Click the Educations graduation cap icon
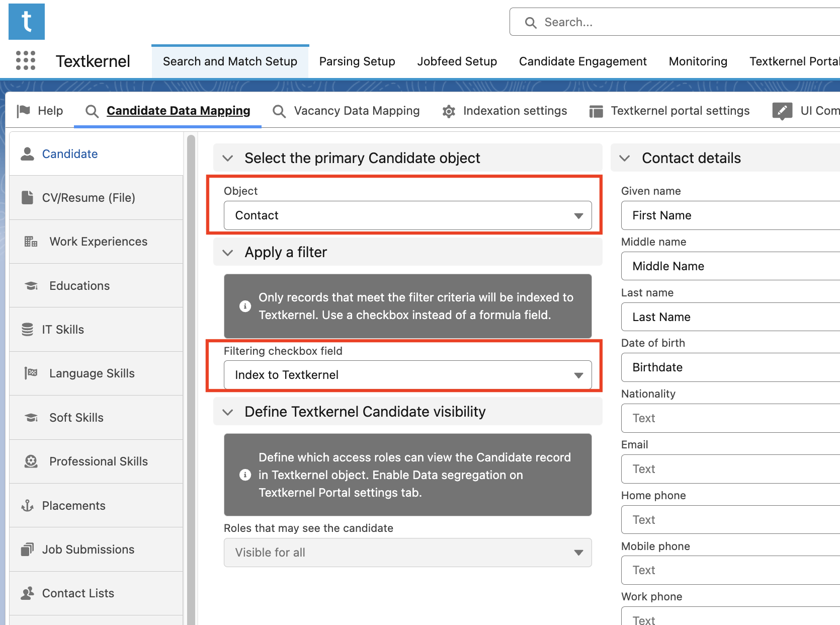This screenshot has height=625, width=840. [31, 286]
